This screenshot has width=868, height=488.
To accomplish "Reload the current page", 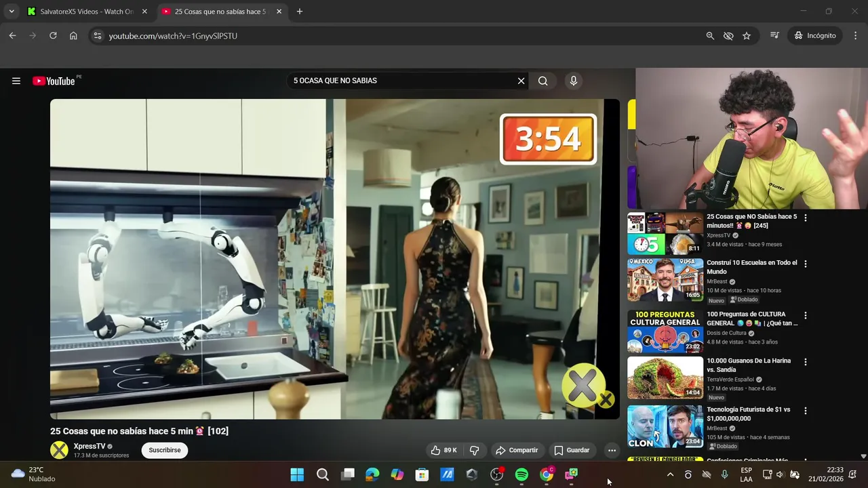I will [53, 36].
